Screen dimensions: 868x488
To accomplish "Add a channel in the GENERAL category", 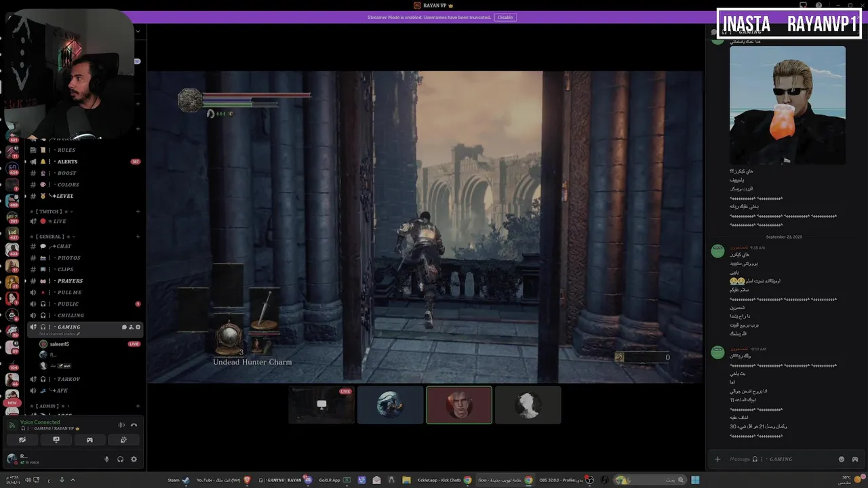I will pyautogui.click(x=138, y=237).
